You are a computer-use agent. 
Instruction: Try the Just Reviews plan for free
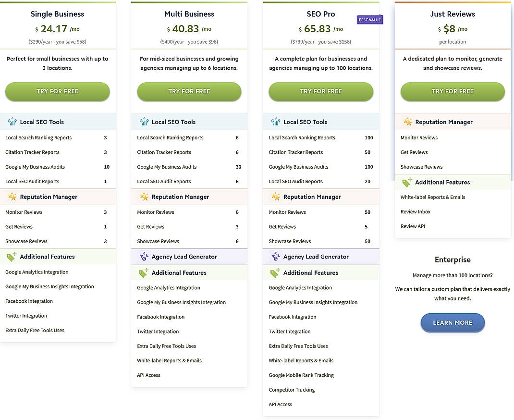[452, 91]
